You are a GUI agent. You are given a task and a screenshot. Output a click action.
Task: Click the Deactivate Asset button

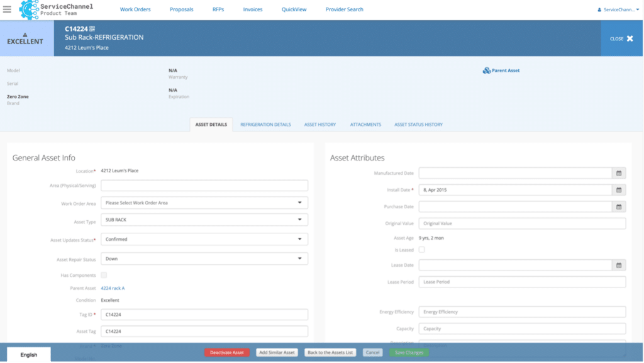click(226, 352)
